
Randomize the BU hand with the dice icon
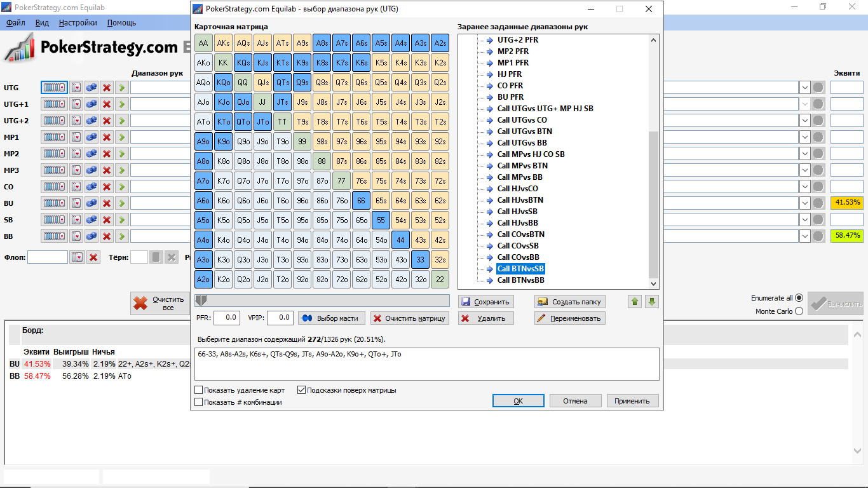[x=92, y=203]
